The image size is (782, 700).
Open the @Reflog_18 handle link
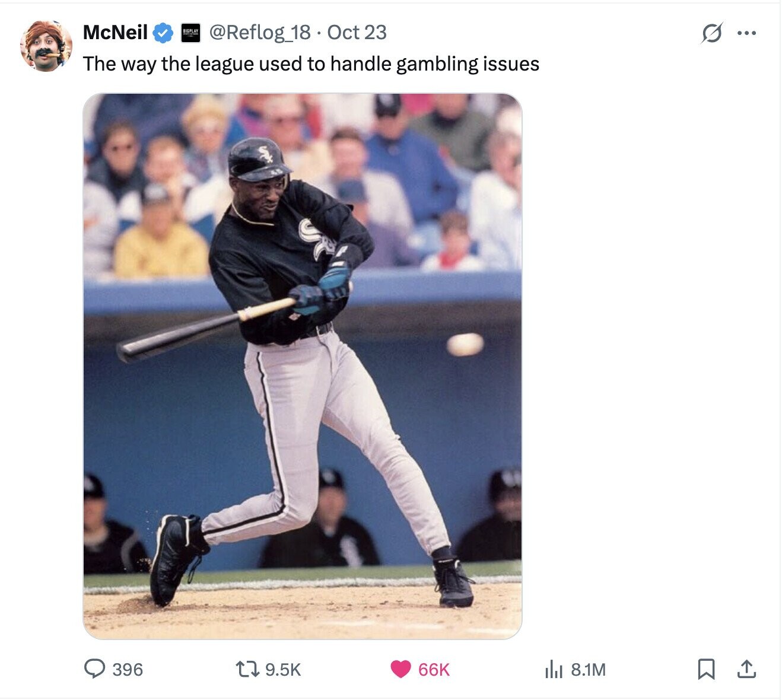[259, 32]
